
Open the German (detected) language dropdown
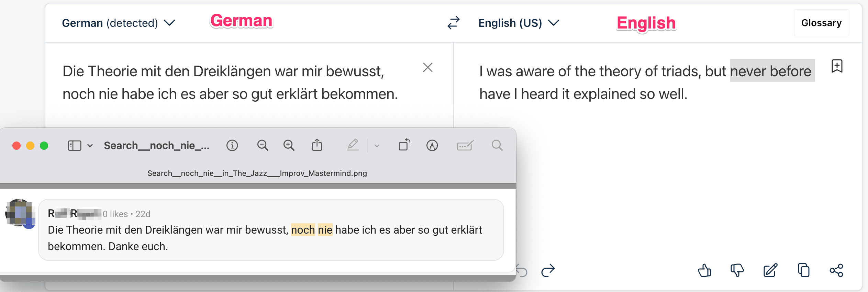pos(119,23)
